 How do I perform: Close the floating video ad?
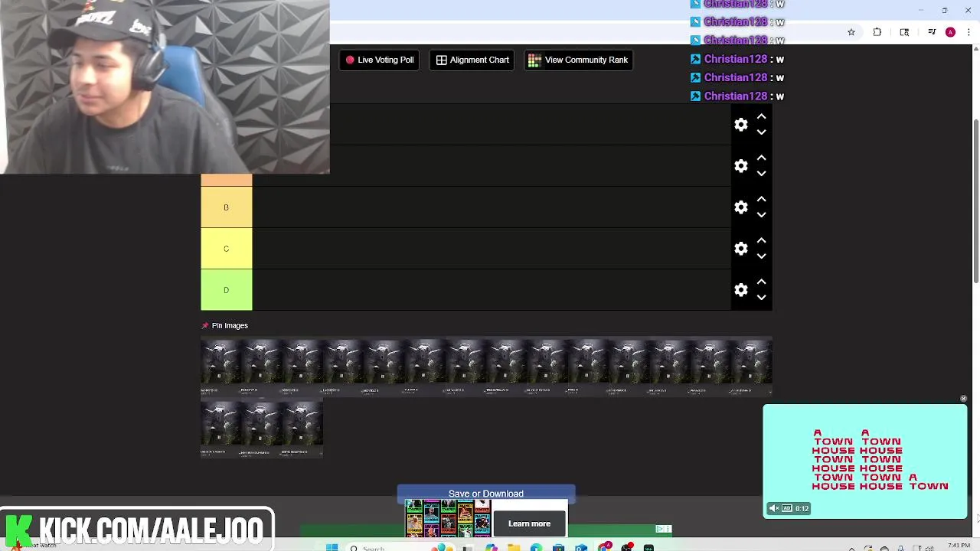pyautogui.click(x=963, y=399)
